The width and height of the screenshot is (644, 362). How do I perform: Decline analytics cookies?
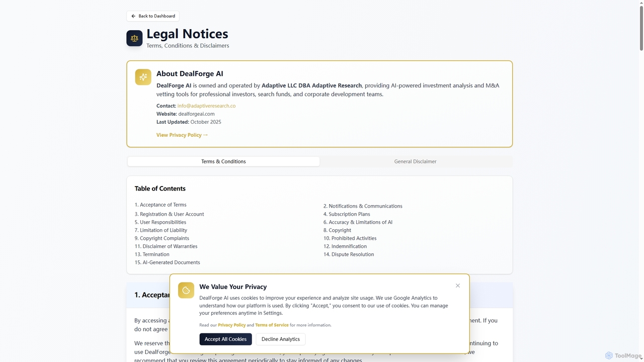[x=281, y=339]
